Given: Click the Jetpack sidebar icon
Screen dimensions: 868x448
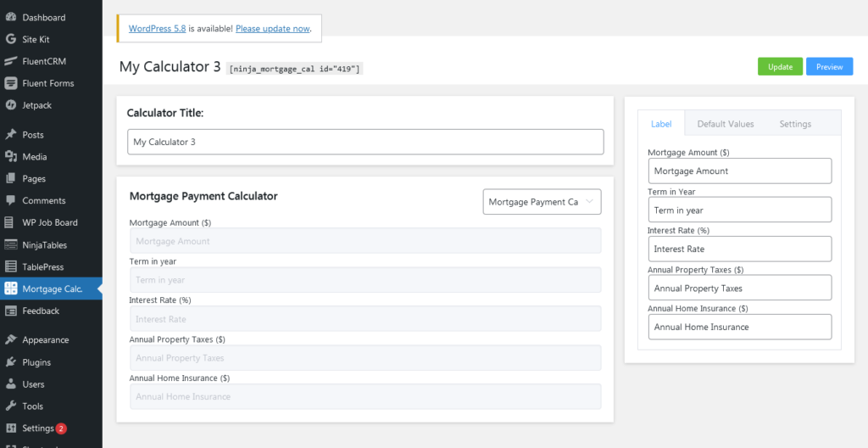Looking at the screenshot, I should point(10,105).
